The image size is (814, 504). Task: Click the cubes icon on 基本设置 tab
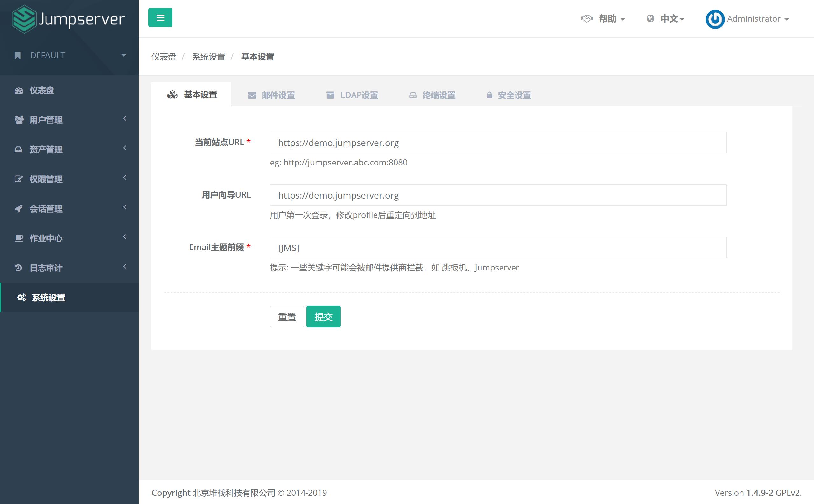pos(172,95)
